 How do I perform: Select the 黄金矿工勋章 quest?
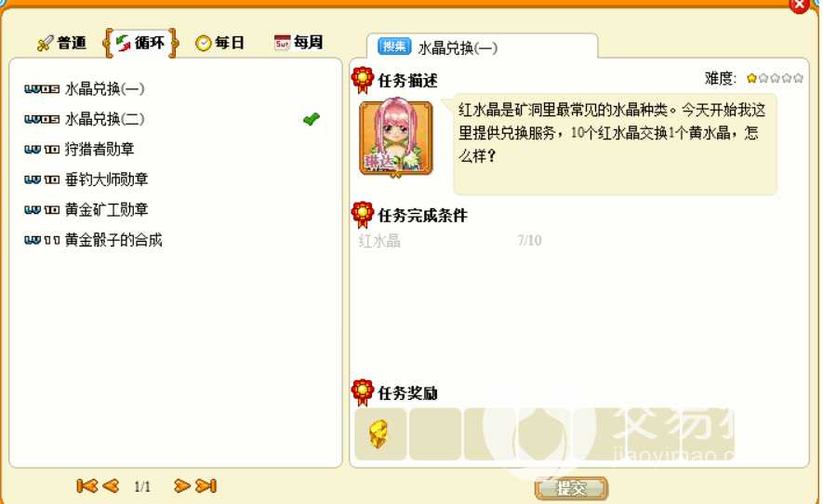pos(86,209)
